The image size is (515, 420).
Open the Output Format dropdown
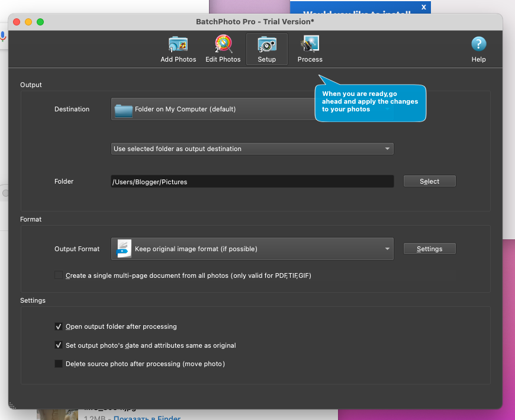coord(252,249)
